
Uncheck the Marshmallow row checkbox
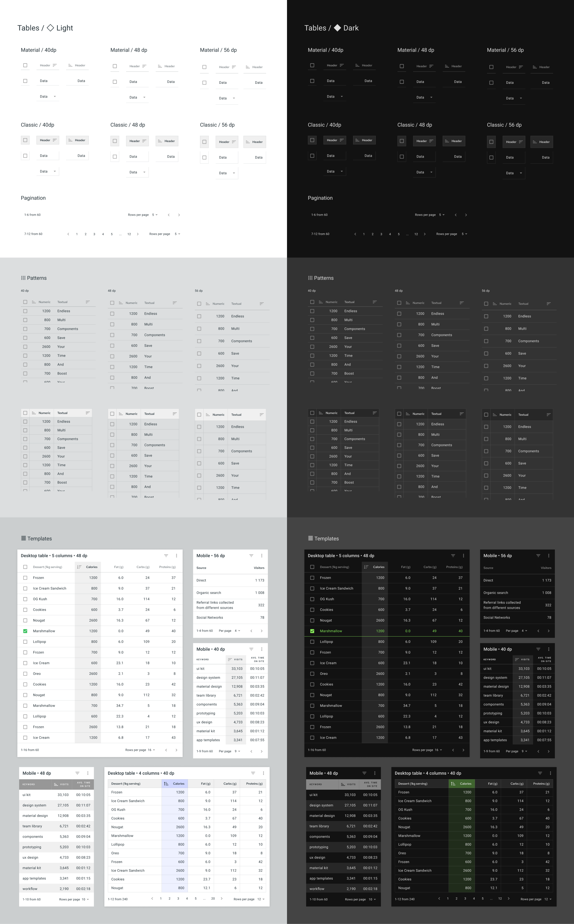(x=25, y=631)
